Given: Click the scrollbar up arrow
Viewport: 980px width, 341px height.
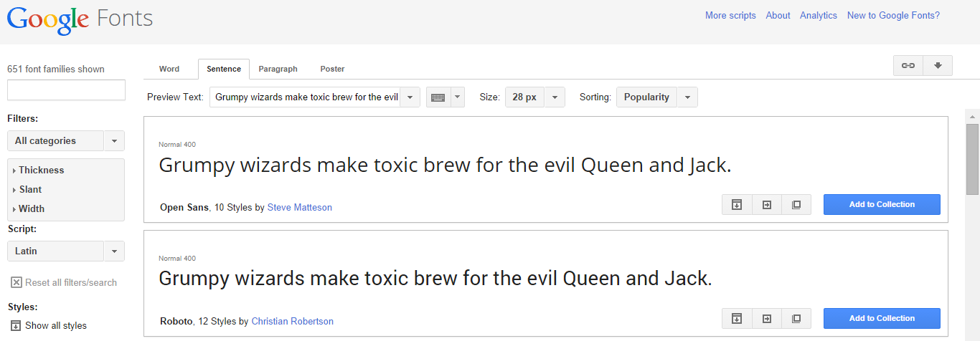Looking at the screenshot, I should click(x=972, y=115).
